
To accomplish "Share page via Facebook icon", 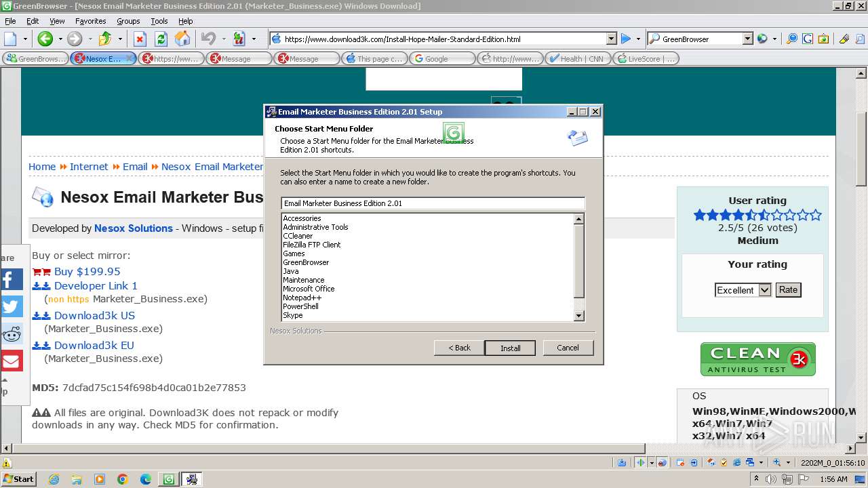I will tap(12, 279).
